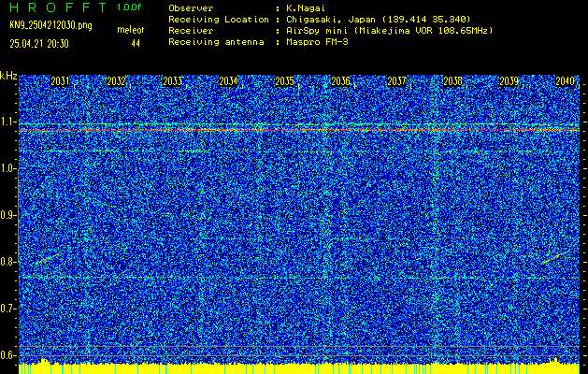Screen dimensions: 588x374
Task: Click the 2032 time marker
Action: 116,81
